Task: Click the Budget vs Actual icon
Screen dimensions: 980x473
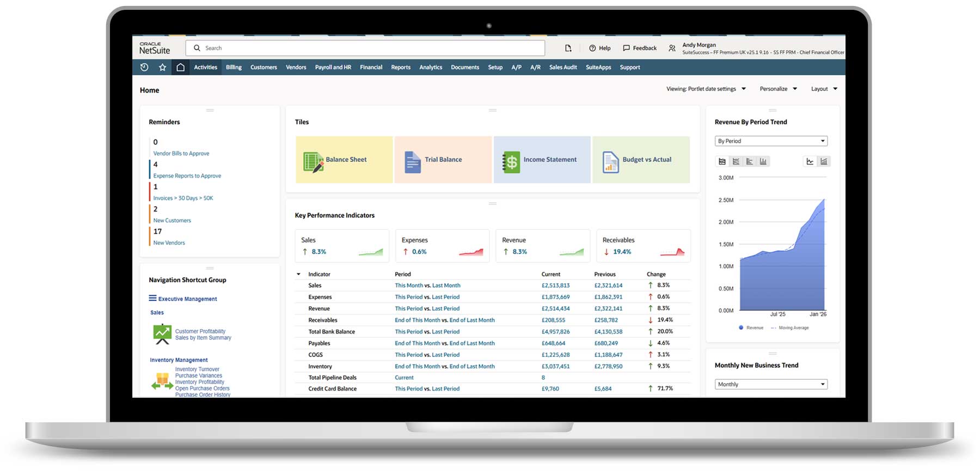Action: click(x=610, y=162)
